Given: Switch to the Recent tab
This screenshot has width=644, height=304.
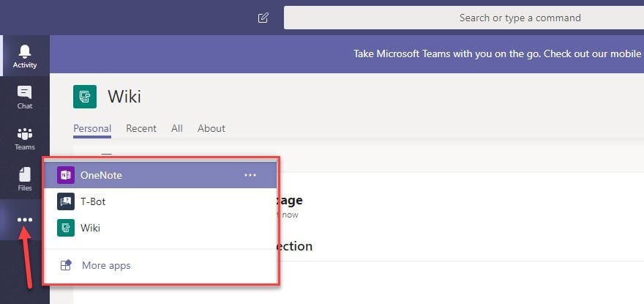Looking at the screenshot, I should coord(141,128).
